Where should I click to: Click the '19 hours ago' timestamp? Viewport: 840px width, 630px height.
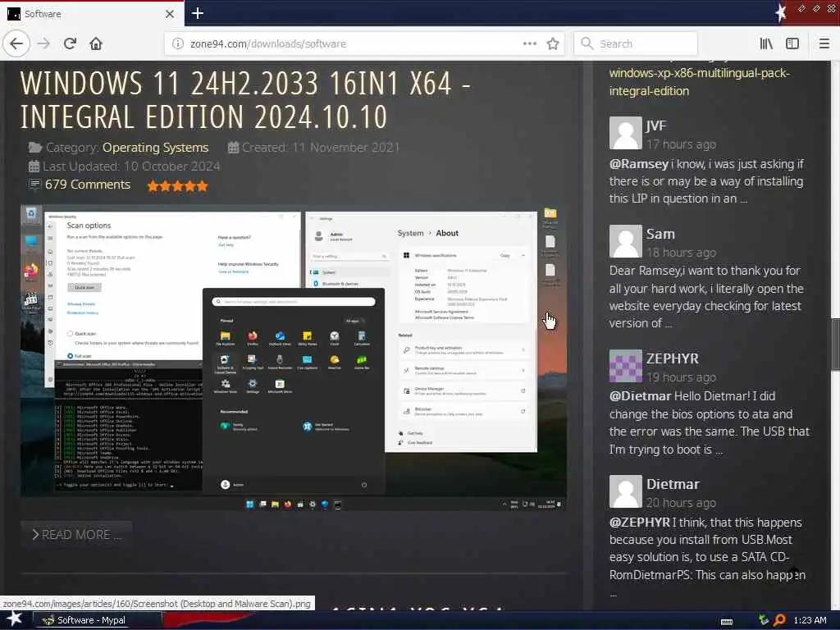[x=681, y=377]
